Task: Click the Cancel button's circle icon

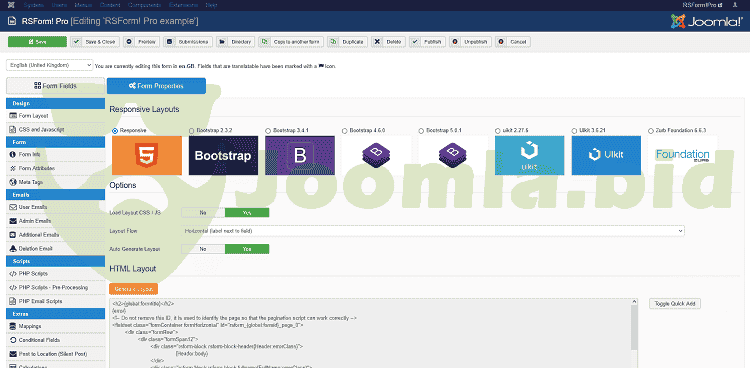Action: (x=501, y=42)
